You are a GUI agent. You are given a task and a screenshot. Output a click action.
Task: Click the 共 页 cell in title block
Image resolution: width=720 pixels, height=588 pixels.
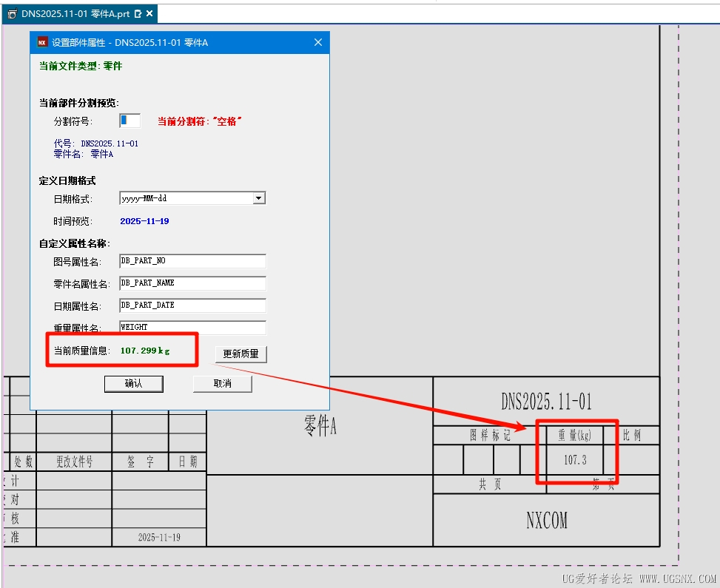click(490, 484)
